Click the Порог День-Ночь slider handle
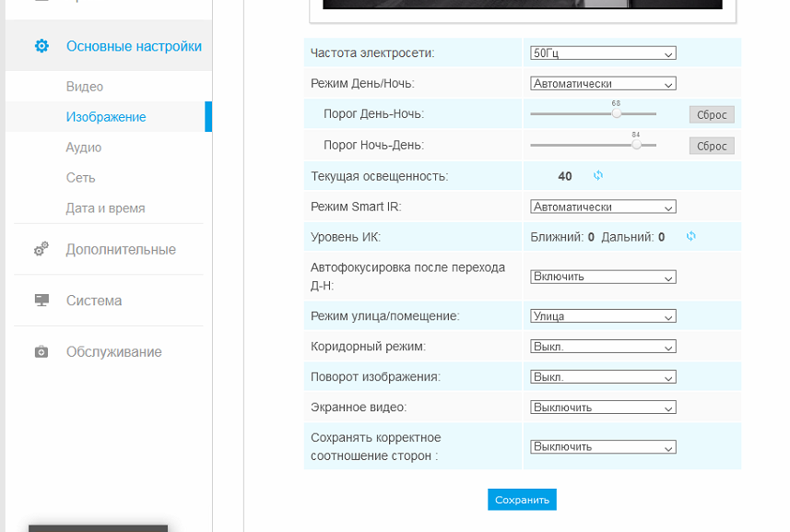This screenshot has width=790, height=532. pyautogui.click(x=616, y=113)
